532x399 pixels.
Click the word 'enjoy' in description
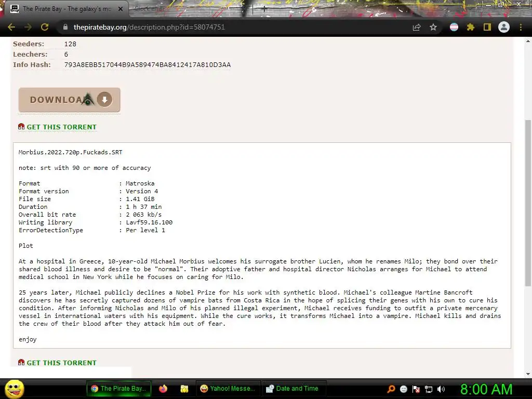point(28,340)
